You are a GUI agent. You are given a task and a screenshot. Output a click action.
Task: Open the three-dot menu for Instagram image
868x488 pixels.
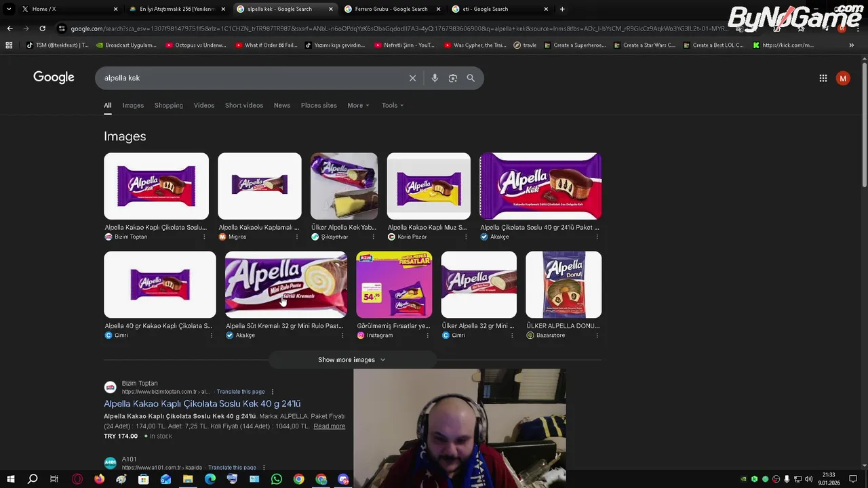point(427,335)
